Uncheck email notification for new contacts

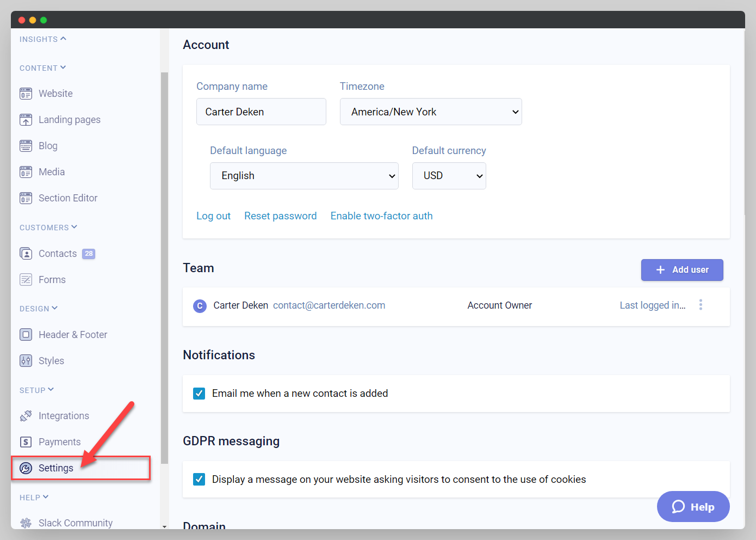pyautogui.click(x=199, y=394)
